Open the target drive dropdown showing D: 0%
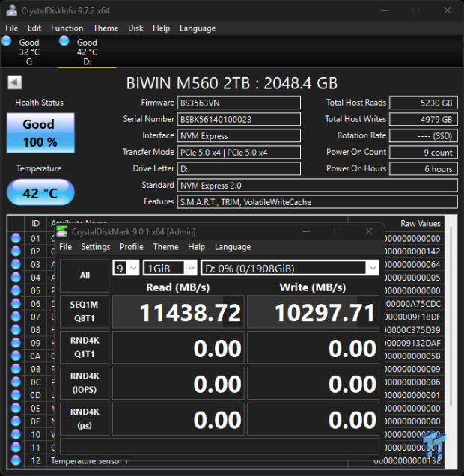 290,268
